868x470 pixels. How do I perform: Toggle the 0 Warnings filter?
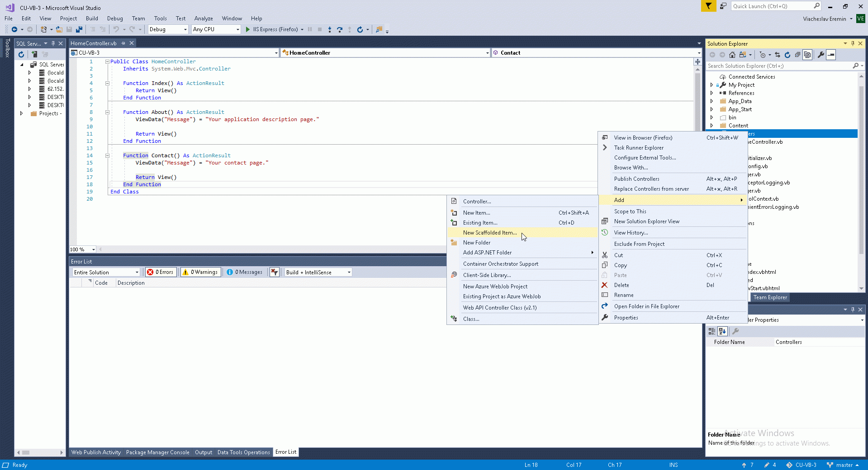coord(200,272)
